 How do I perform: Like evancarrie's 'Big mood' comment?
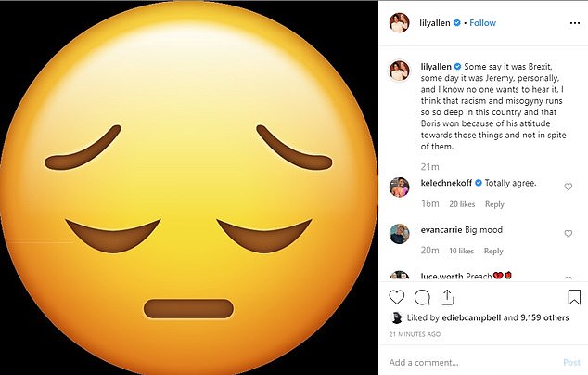click(x=569, y=234)
